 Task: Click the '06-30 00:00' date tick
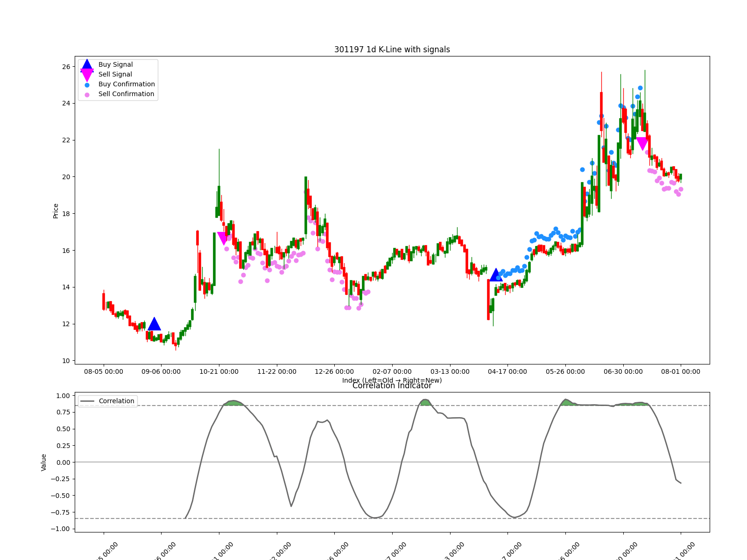(x=623, y=371)
